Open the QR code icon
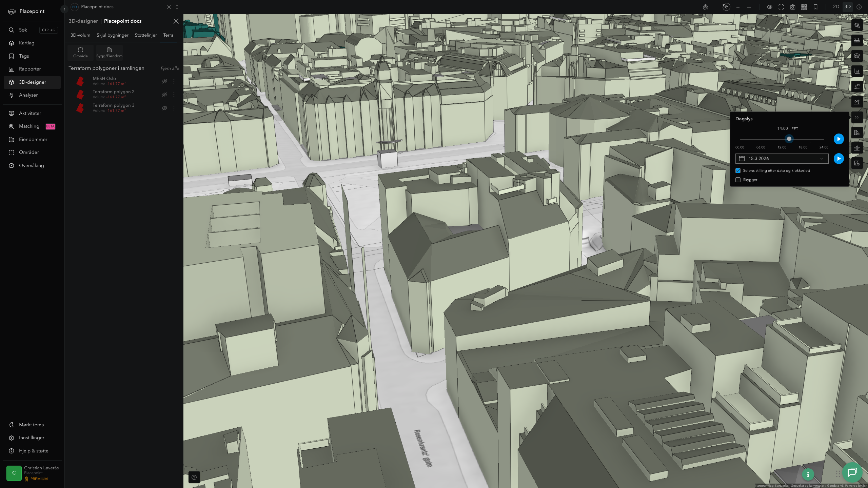This screenshot has height=488, width=868. (804, 7)
